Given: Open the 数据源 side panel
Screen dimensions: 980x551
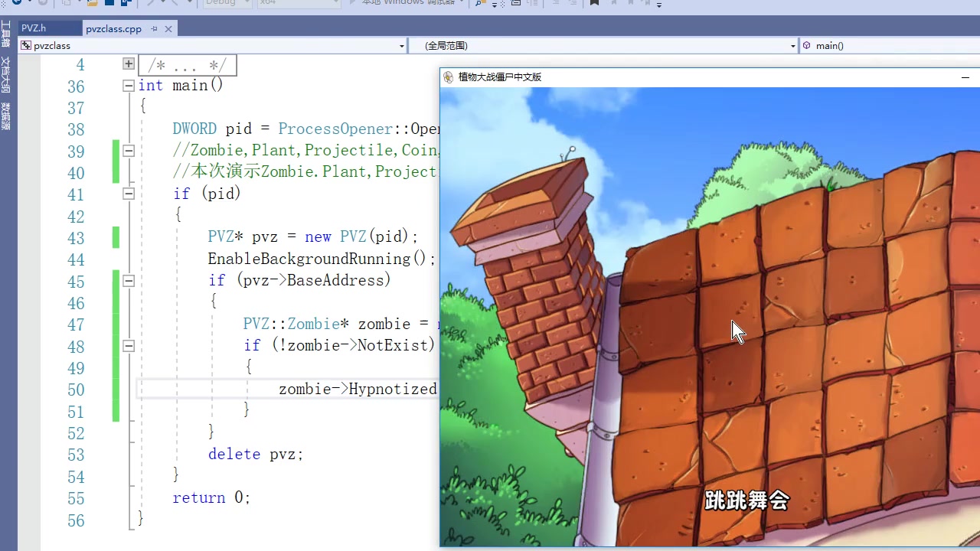Looking at the screenshot, I should pos(5,116).
